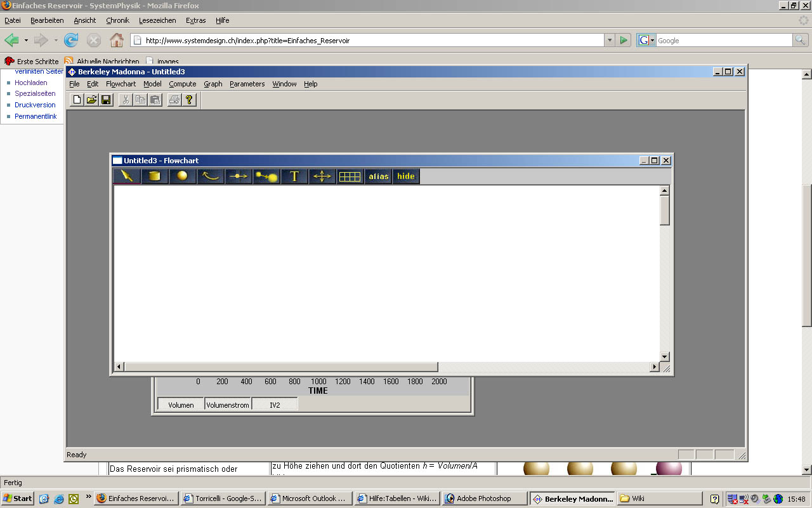
Task: Select the reservoir cylinder tool
Action: (x=155, y=176)
